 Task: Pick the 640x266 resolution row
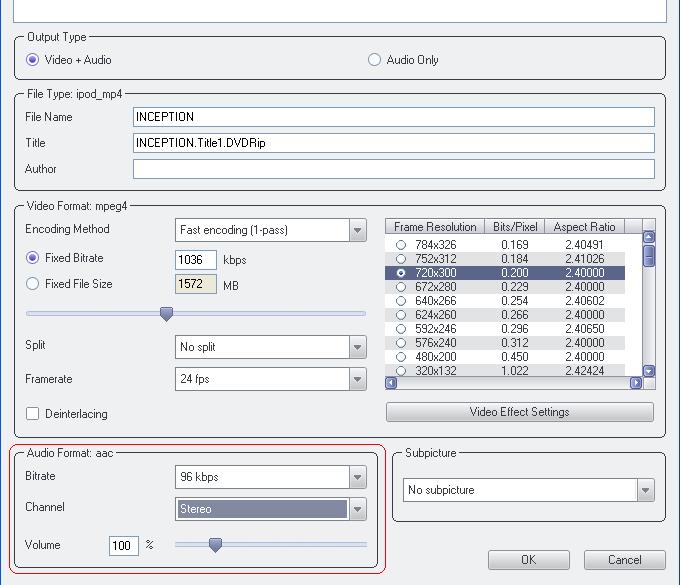401,300
